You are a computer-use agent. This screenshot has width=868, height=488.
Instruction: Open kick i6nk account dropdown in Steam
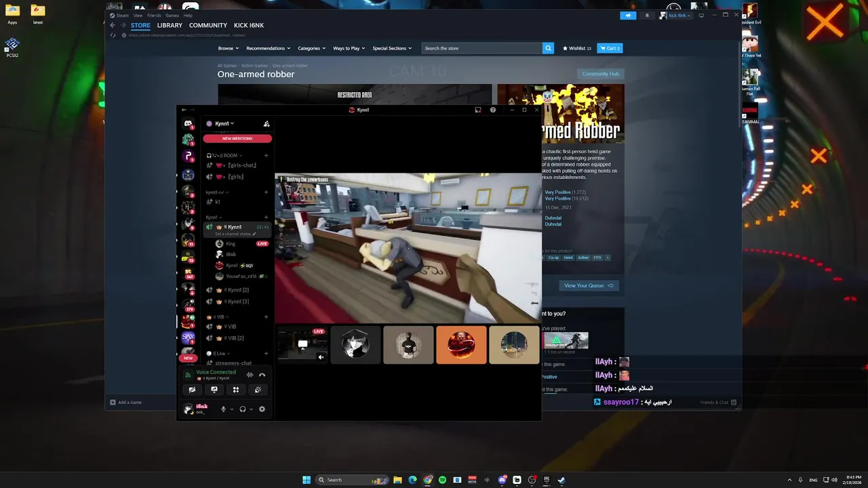[x=676, y=15]
